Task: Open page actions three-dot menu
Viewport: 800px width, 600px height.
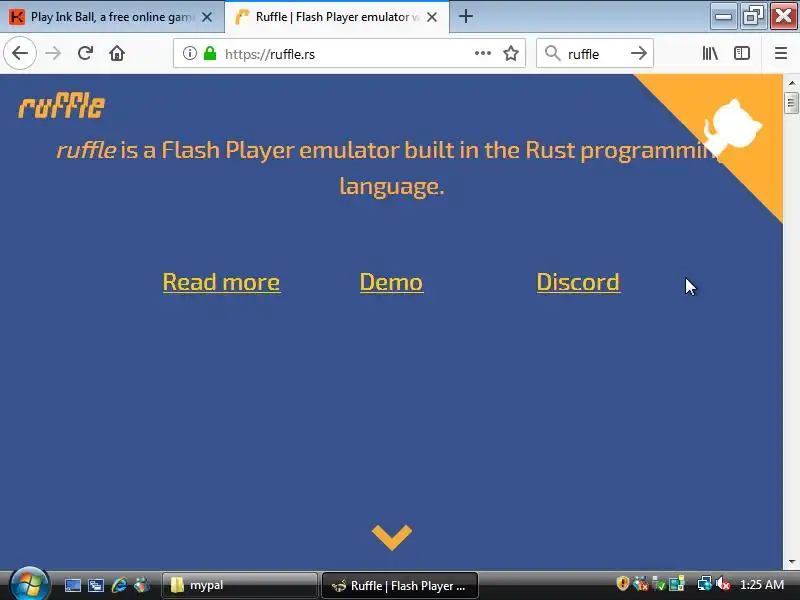Action: coord(482,53)
